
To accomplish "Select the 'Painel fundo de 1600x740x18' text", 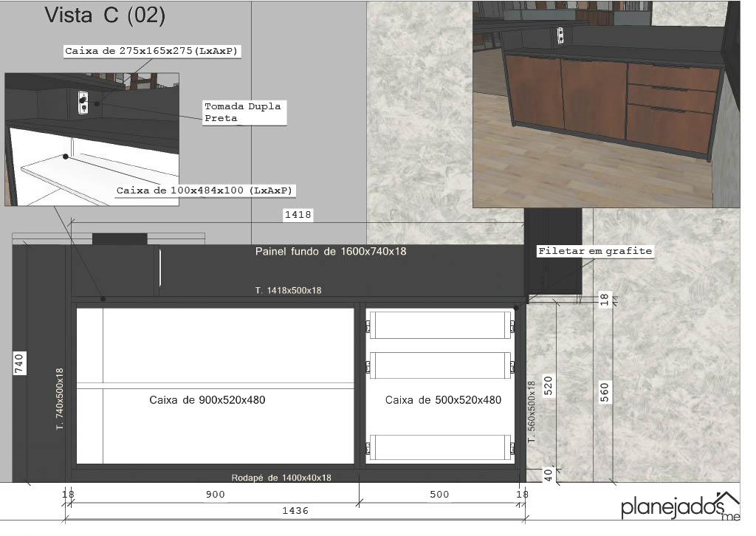I will 331,252.
